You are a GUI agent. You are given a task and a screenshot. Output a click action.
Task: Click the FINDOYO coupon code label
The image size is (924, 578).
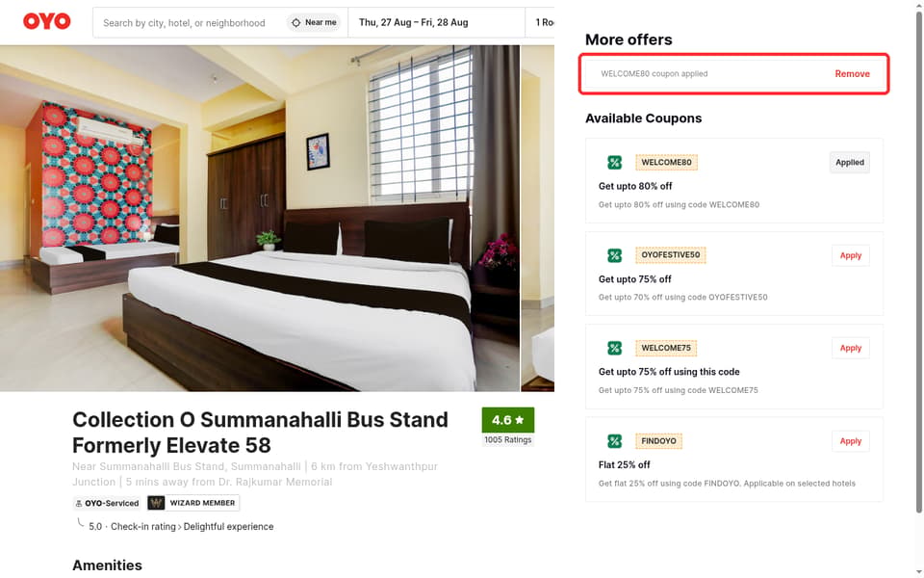pos(658,441)
